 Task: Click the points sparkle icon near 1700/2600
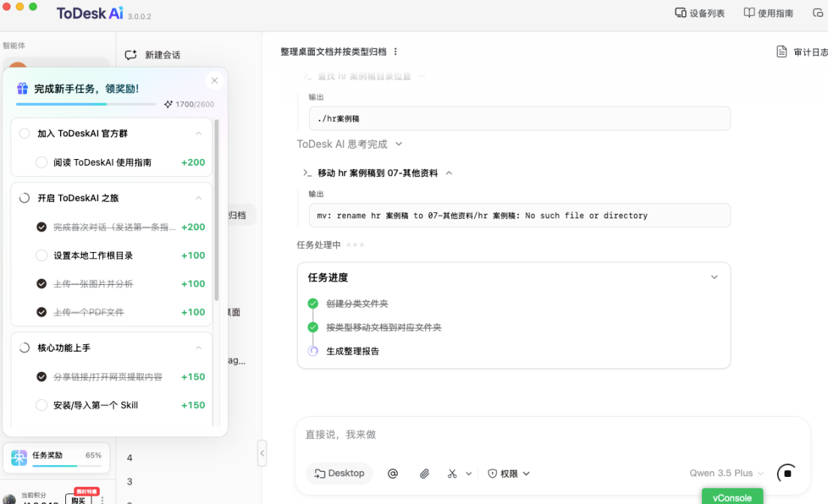pyautogui.click(x=168, y=104)
